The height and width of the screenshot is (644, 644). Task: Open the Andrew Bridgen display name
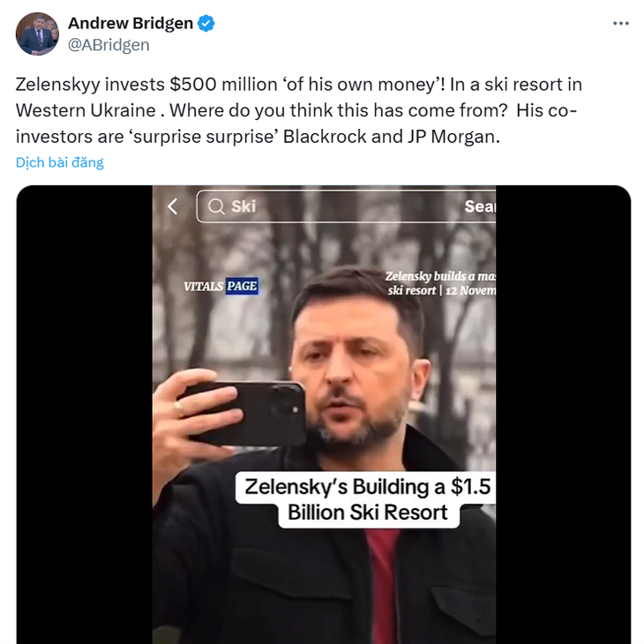(131, 24)
